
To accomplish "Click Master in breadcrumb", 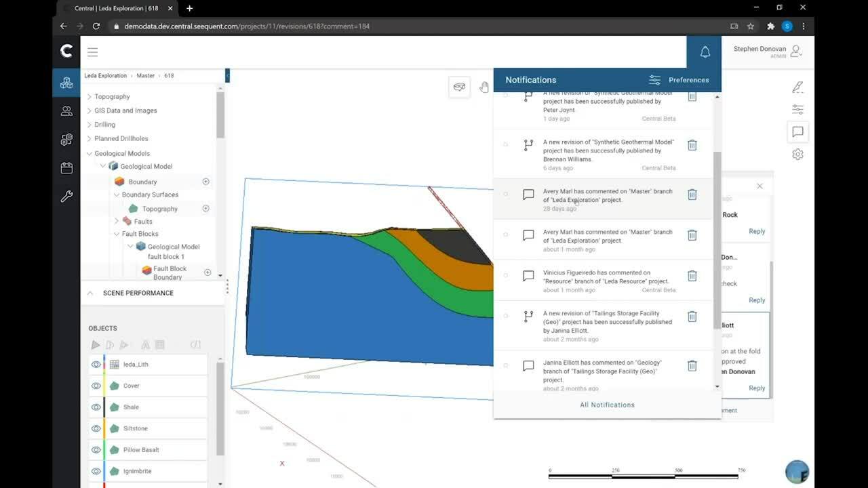I will tap(146, 76).
